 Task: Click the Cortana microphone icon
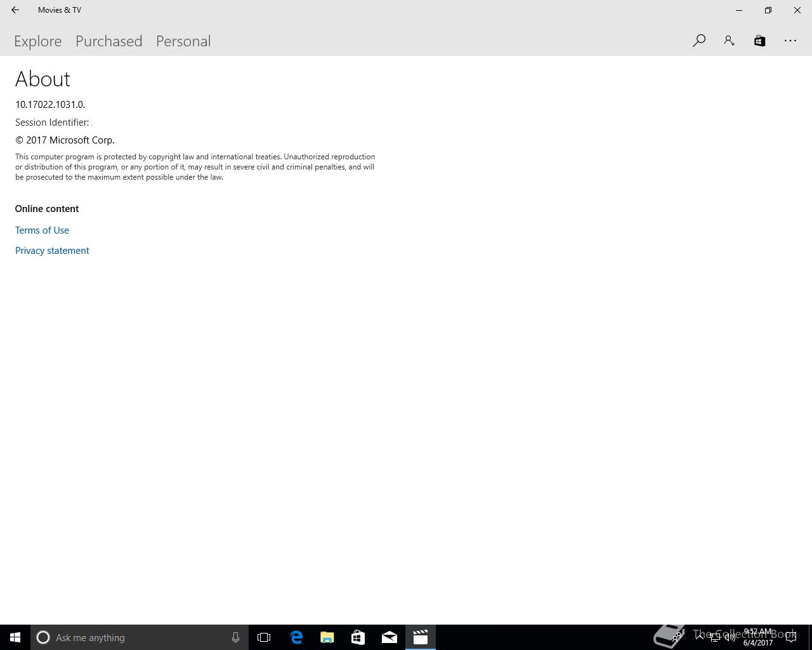(x=235, y=637)
